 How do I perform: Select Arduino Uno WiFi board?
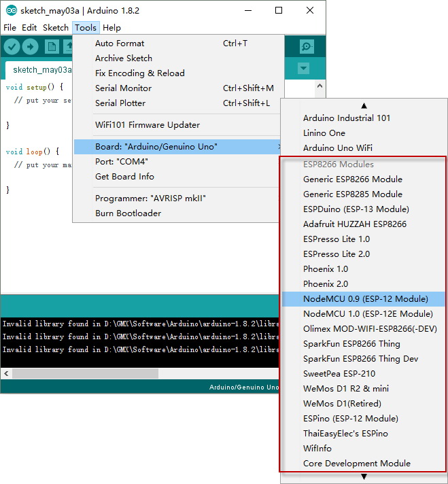click(x=364, y=148)
